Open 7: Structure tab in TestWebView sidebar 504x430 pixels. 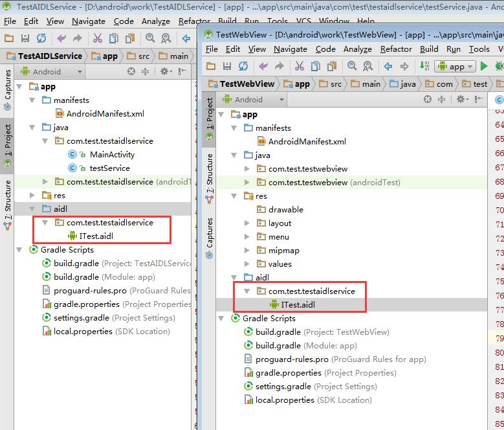tap(209, 179)
